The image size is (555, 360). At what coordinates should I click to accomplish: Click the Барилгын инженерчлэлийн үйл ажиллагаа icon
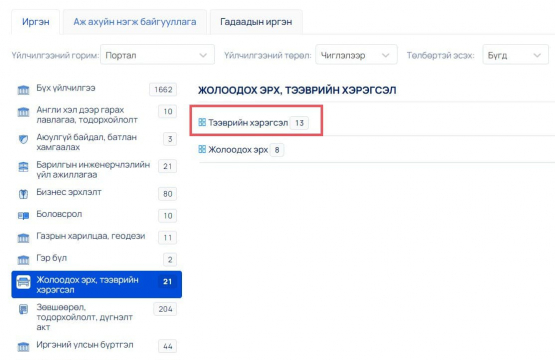[x=23, y=166]
